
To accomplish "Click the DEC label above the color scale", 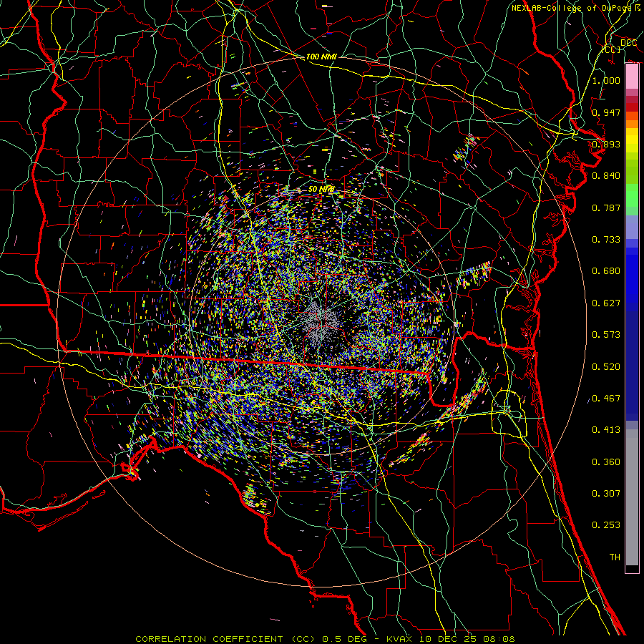I will (628, 42).
